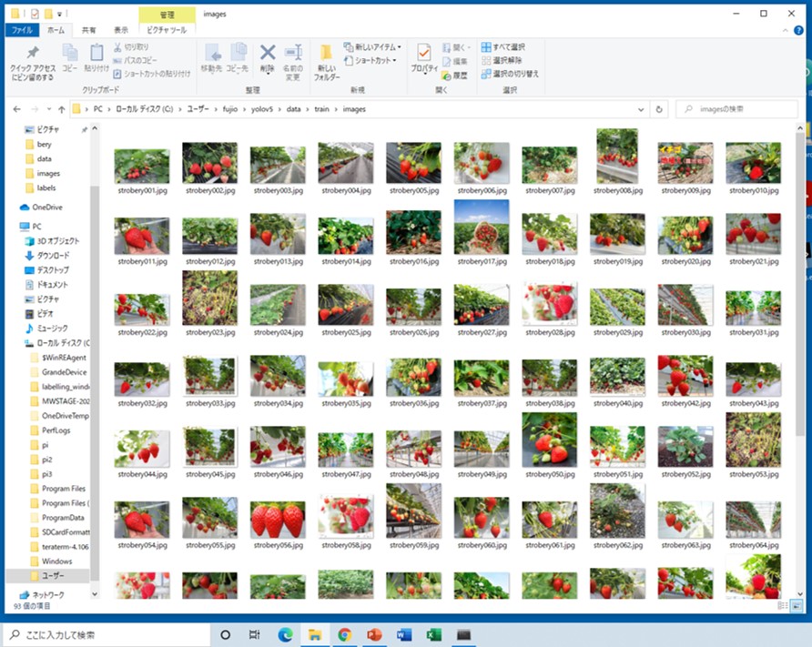Launch Excel from the Windows taskbar
This screenshot has width=812, height=647.
(x=433, y=634)
